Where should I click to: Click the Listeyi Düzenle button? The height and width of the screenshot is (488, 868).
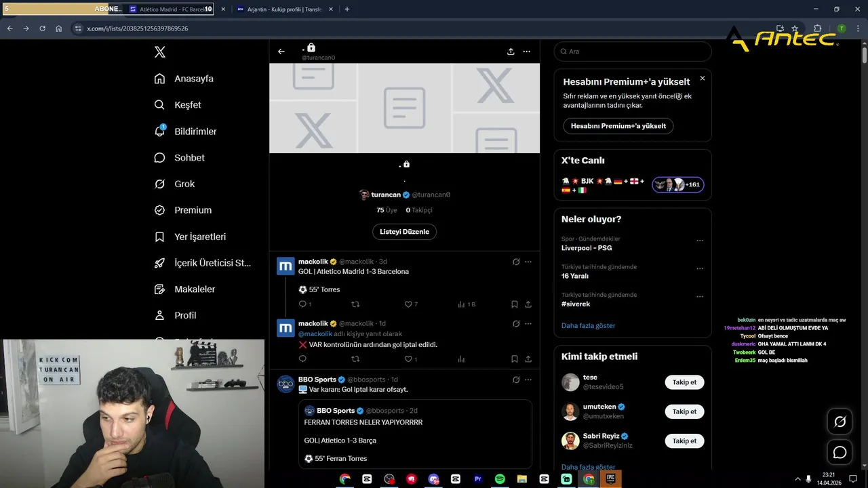coord(404,232)
